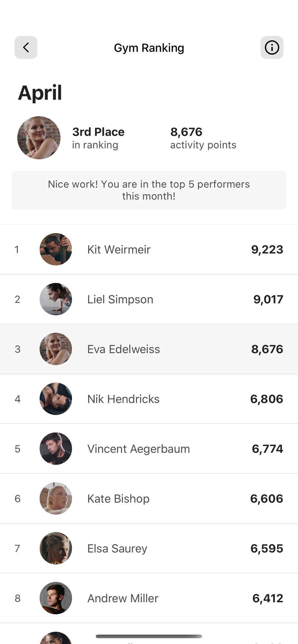The height and width of the screenshot is (644, 298).
Task: Tap Eva Edelweiss's avatar in the list
Action: coord(56,349)
